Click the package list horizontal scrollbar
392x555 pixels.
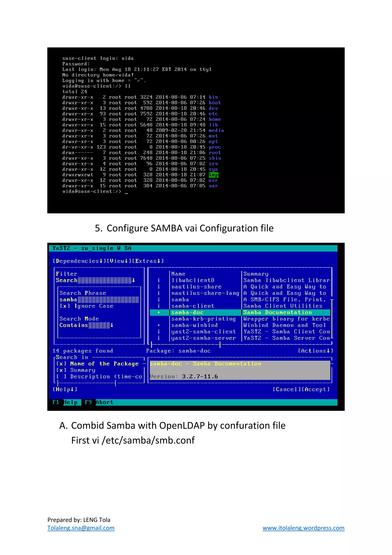pyautogui.click(x=186, y=345)
